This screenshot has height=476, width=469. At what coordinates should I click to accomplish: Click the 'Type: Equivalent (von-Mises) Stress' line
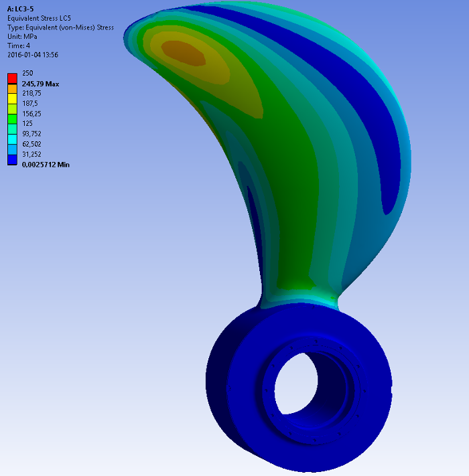[60, 27]
